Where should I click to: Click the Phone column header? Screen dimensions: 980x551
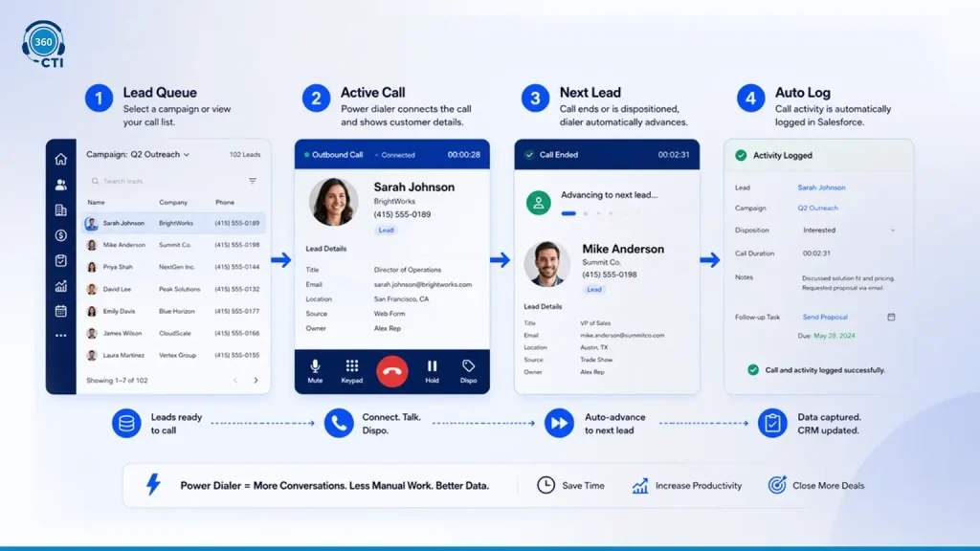pyautogui.click(x=225, y=203)
